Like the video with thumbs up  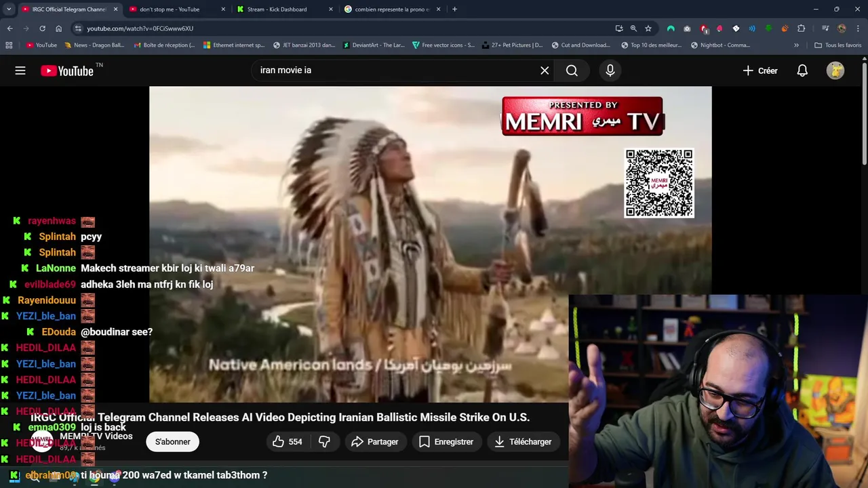[x=287, y=442]
